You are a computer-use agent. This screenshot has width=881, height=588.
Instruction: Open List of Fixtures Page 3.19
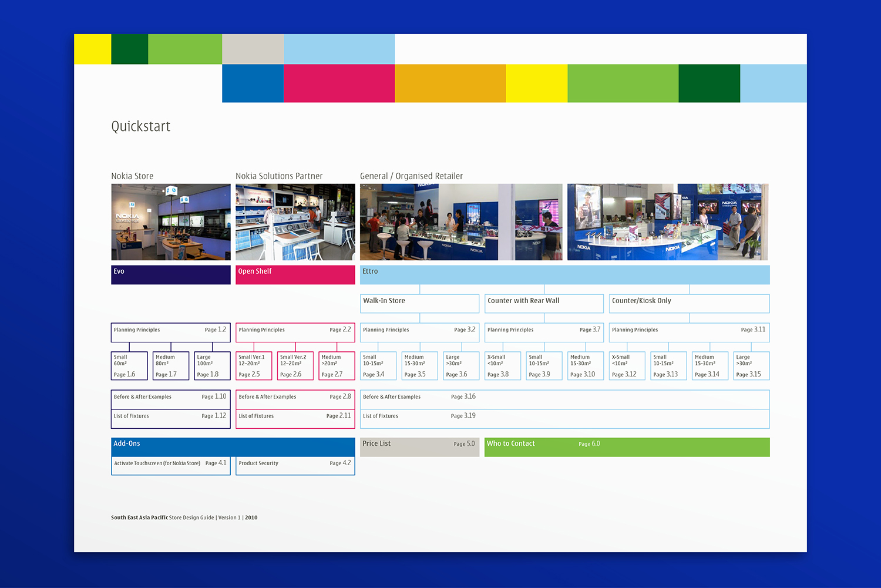click(565, 419)
